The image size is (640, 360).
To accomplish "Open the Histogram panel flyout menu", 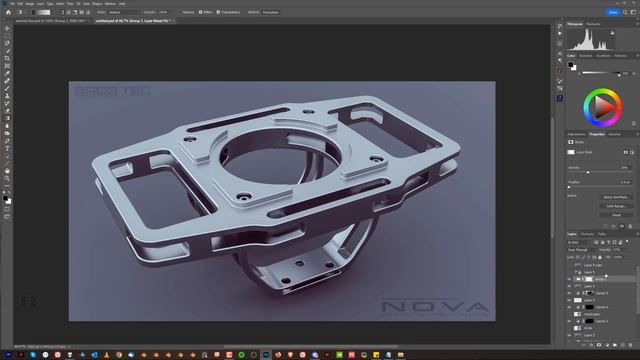I will 637,24.
